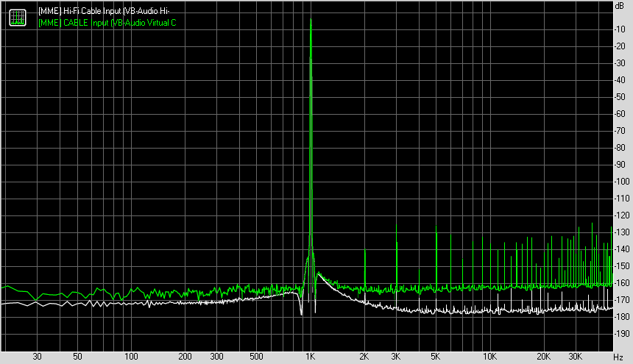The width and height of the screenshot is (633, 364).
Task: Click the 100 Hz frequency label
Action: pos(131,357)
